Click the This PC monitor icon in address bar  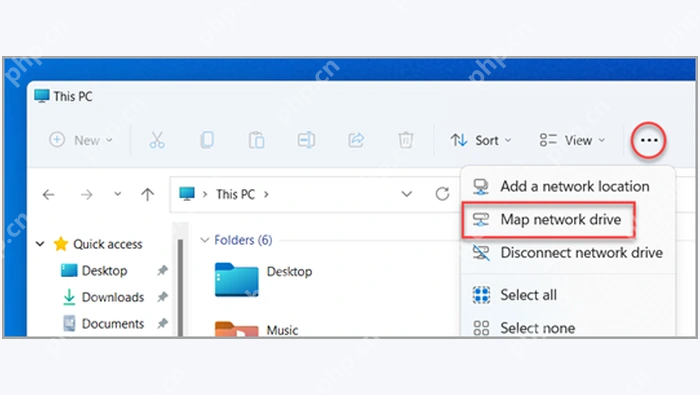(x=187, y=194)
